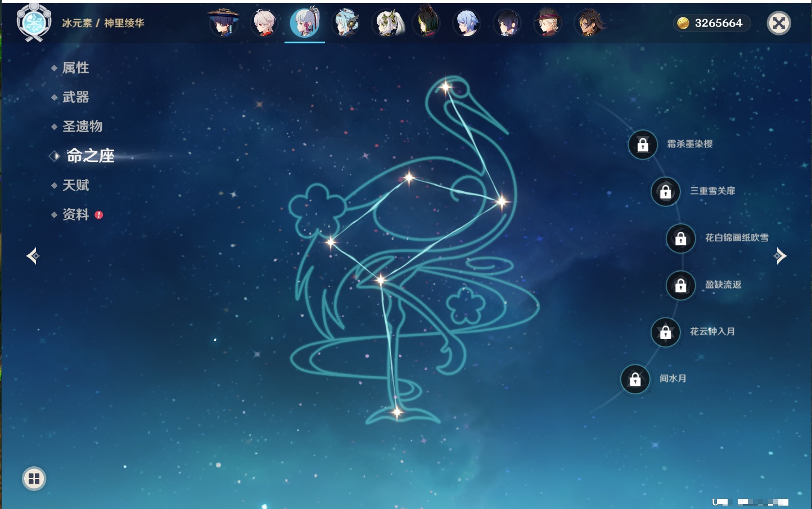The height and width of the screenshot is (509, 812).
Task: Select Faruzan's teal-haired avatar
Action: (345, 23)
